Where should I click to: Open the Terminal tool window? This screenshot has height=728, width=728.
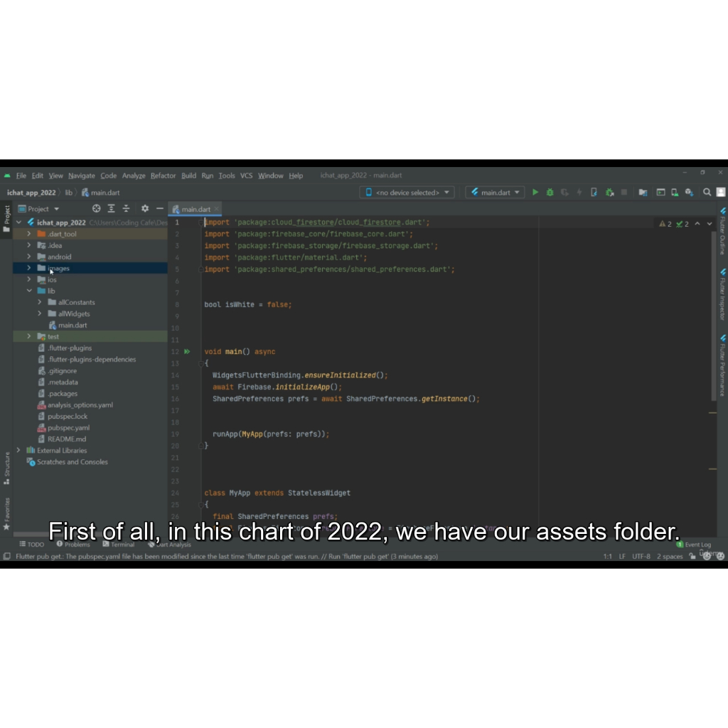point(119,544)
